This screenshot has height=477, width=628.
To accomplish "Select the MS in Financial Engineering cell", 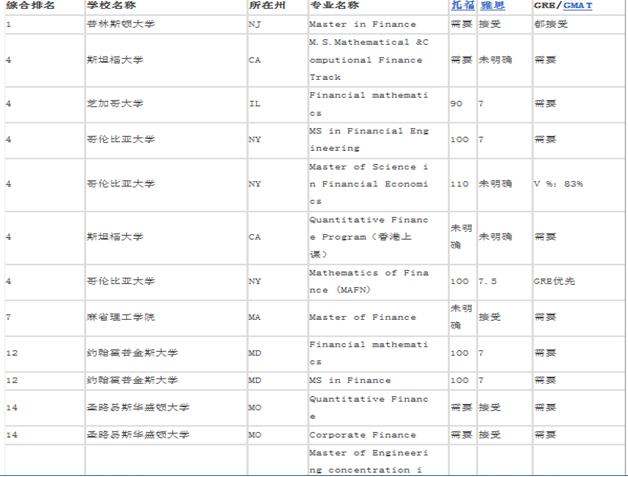I will click(x=369, y=139).
